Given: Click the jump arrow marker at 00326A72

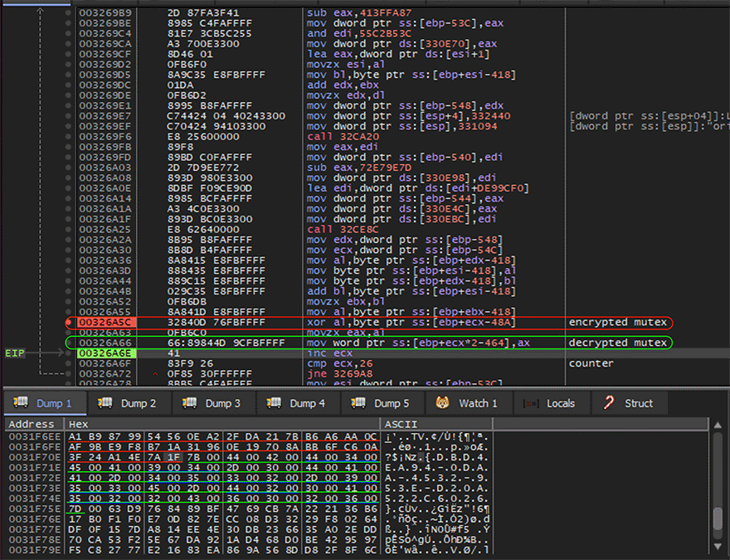Looking at the screenshot, I should pos(155,374).
